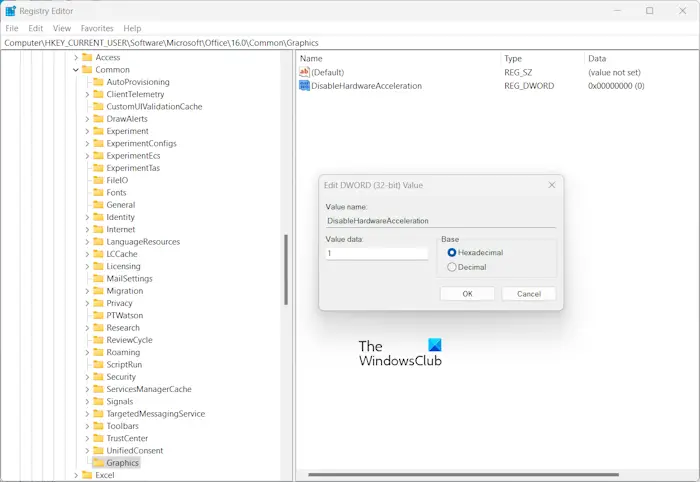The image size is (700, 482).
Task: Click the 0x00000000 (0) data value
Action: pos(616,86)
